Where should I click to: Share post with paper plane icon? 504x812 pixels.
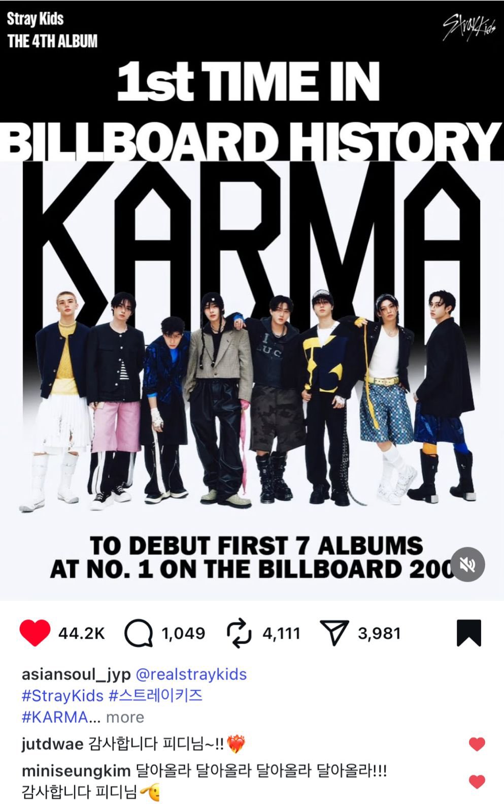[334, 633]
